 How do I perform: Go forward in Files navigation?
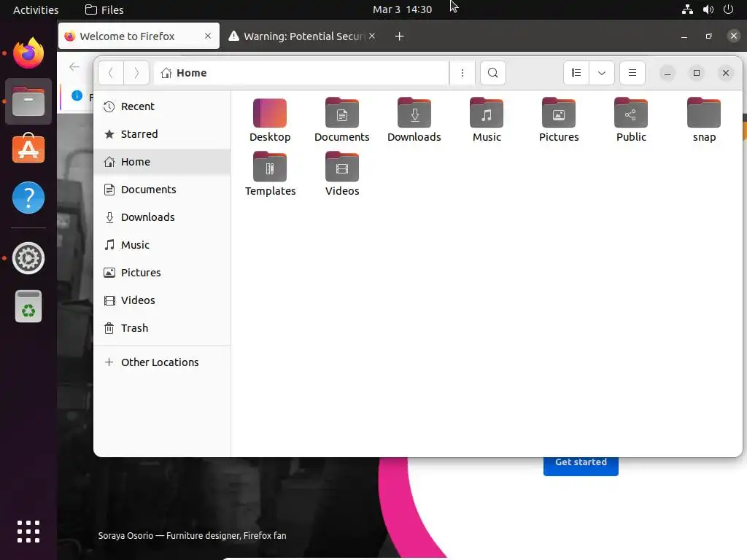tap(136, 73)
